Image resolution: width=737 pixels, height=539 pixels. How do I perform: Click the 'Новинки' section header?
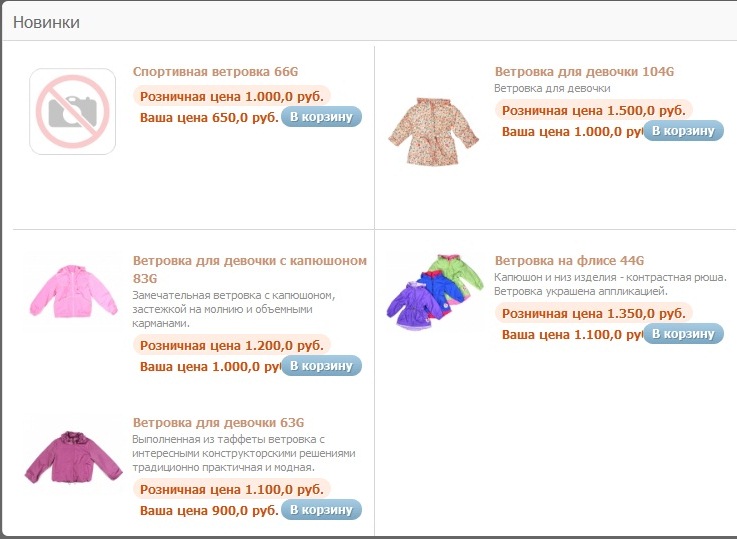(x=46, y=21)
